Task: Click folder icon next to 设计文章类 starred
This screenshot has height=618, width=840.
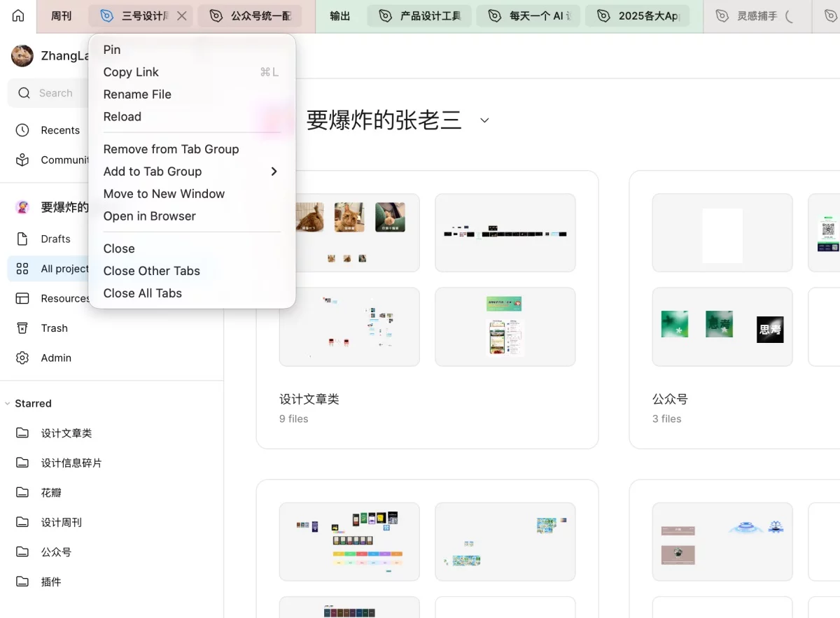Action: [x=22, y=433]
